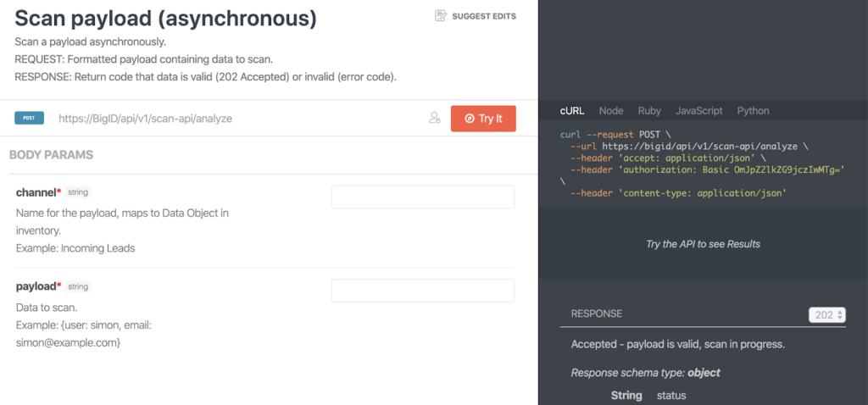This screenshot has height=405, width=868.
Task: Select the JavaScript code tab
Action: tap(698, 111)
